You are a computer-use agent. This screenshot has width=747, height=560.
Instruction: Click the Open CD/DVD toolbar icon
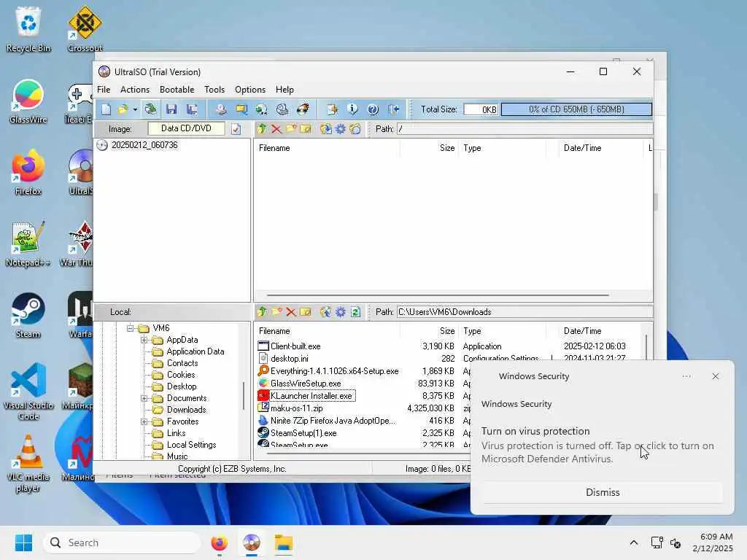pos(150,109)
